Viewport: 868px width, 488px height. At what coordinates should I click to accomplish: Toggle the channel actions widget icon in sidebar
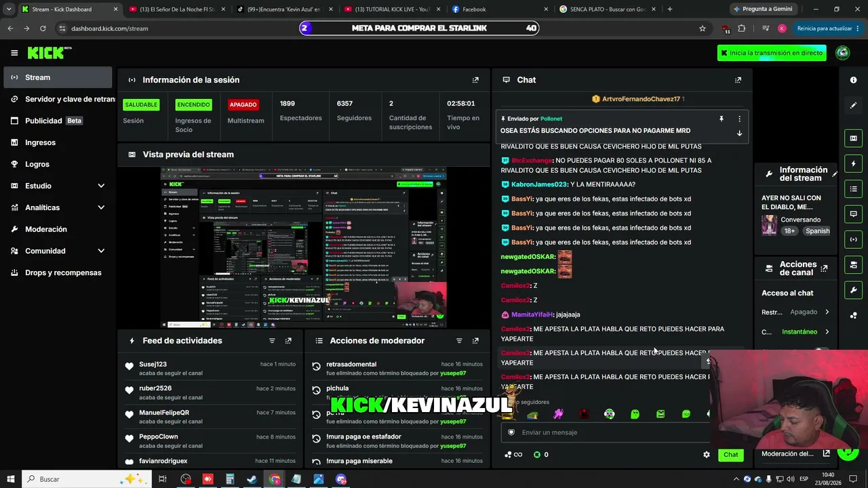point(853,264)
